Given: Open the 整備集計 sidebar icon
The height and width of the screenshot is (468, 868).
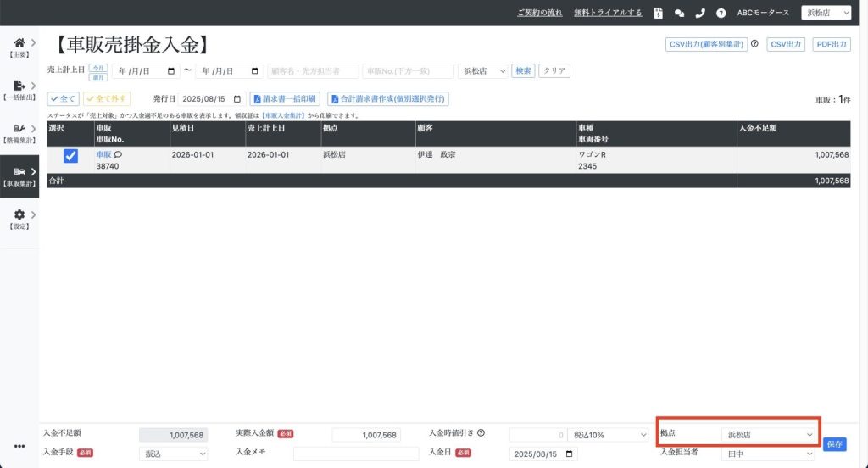Looking at the screenshot, I should (x=19, y=130).
